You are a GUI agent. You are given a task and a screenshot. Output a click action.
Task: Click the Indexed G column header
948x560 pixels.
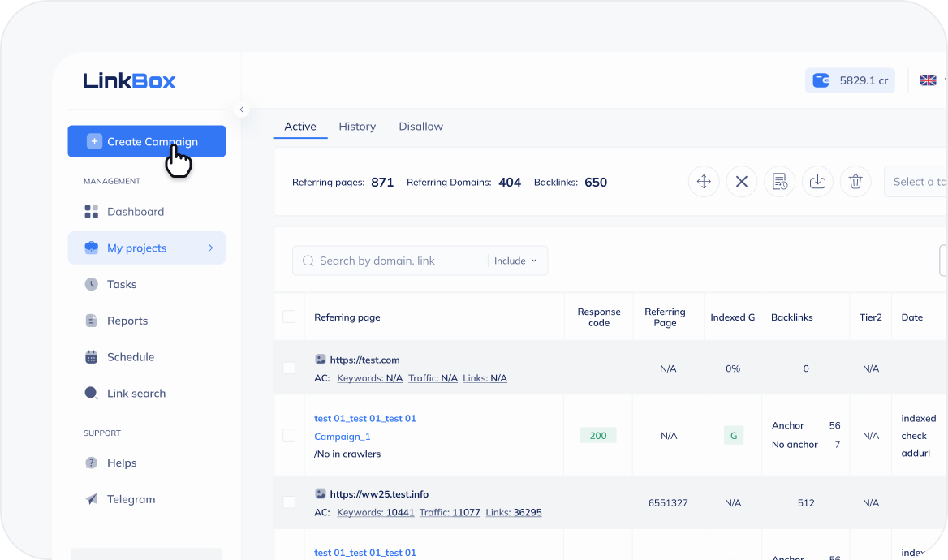click(733, 317)
